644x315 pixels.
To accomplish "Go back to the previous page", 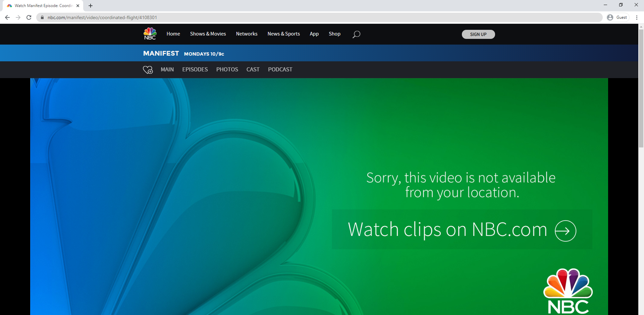I will [7, 17].
